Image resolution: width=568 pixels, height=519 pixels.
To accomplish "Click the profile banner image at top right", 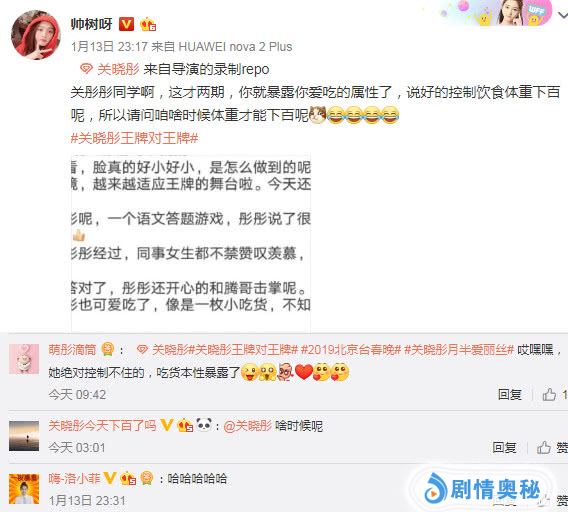I will pos(496,13).
